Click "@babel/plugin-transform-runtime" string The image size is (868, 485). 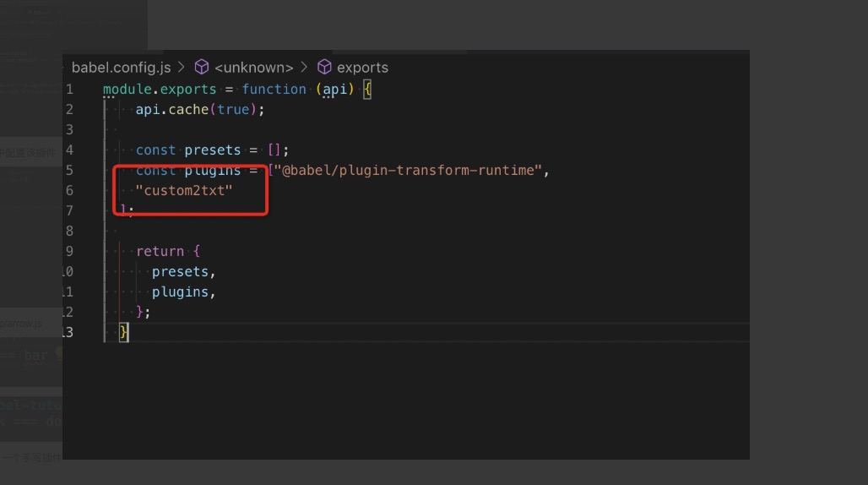pos(408,171)
